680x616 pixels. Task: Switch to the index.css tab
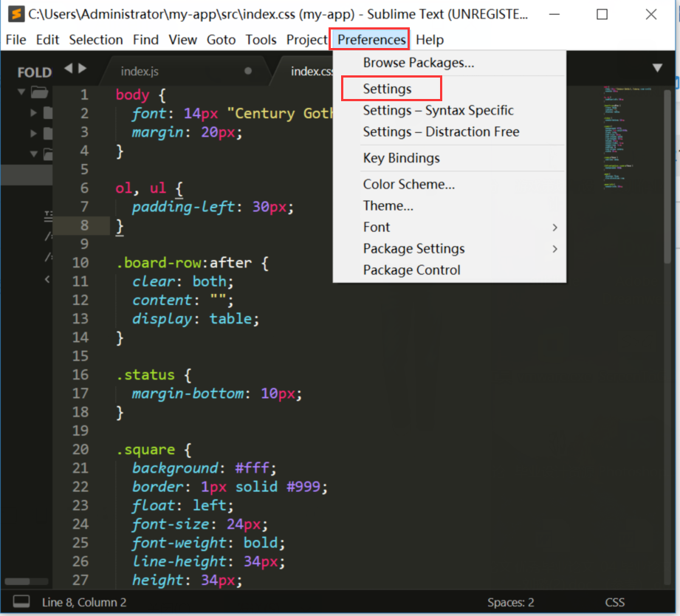pyautogui.click(x=312, y=71)
